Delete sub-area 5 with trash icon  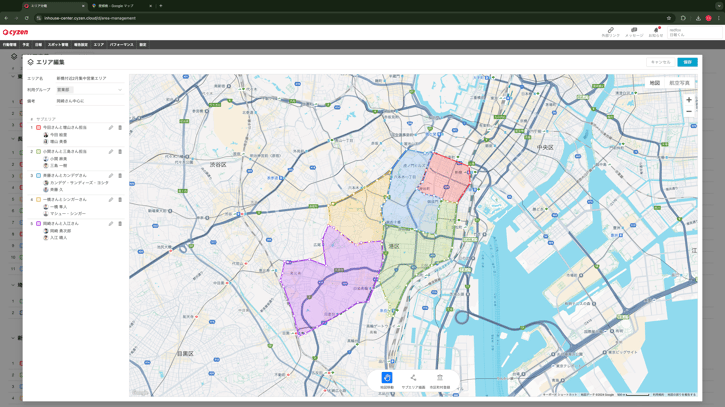[120, 224]
